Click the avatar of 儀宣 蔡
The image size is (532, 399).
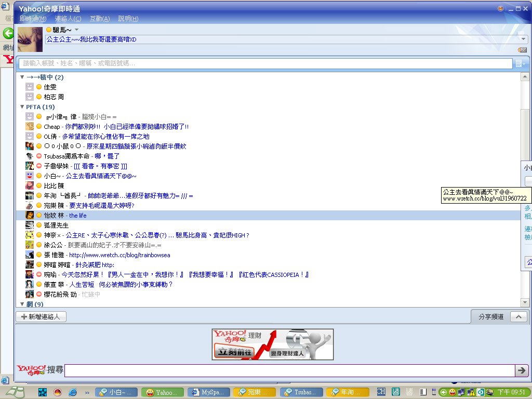pos(30,284)
